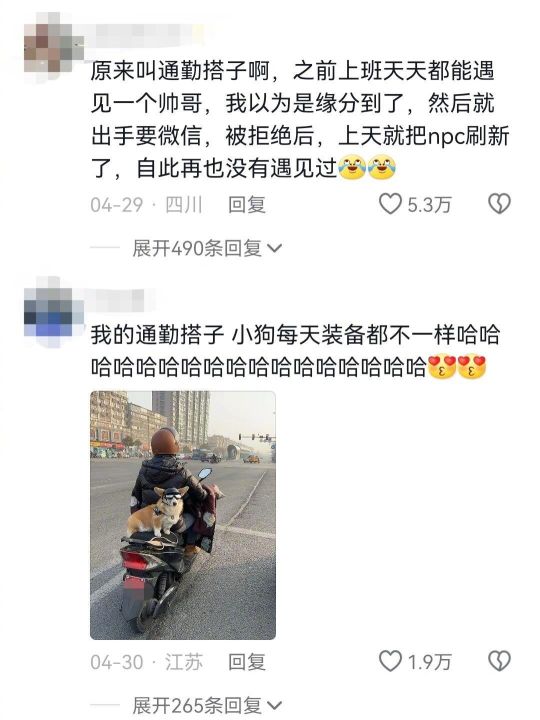The image size is (540, 720).
Task: Like the comment with 5.3万 likes
Action: click(x=390, y=204)
